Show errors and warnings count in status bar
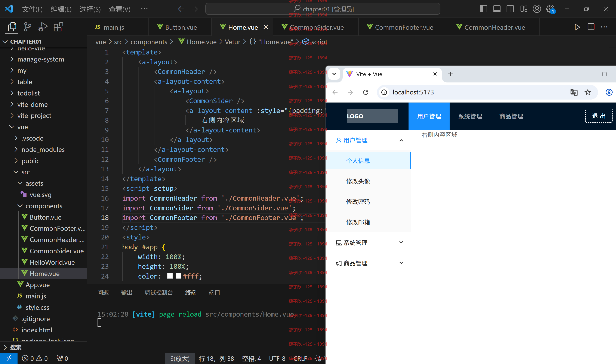The width and height of the screenshot is (616, 364). point(35,358)
